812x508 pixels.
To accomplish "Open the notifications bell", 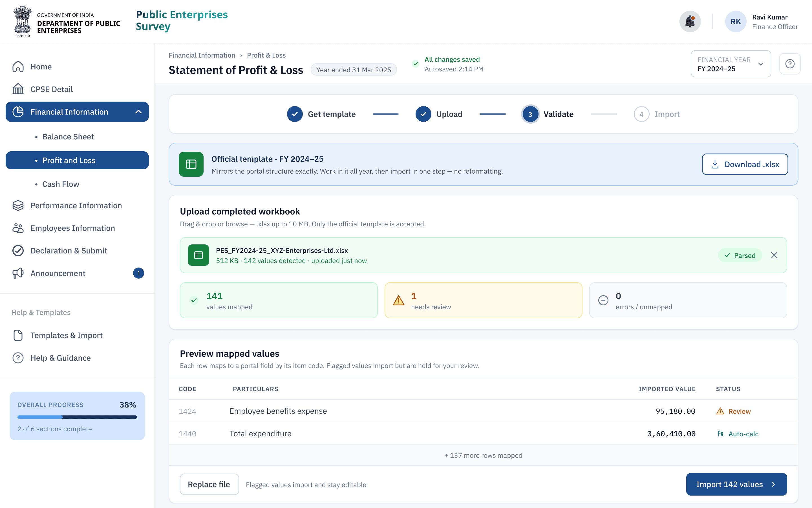I will [x=690, y=21].
